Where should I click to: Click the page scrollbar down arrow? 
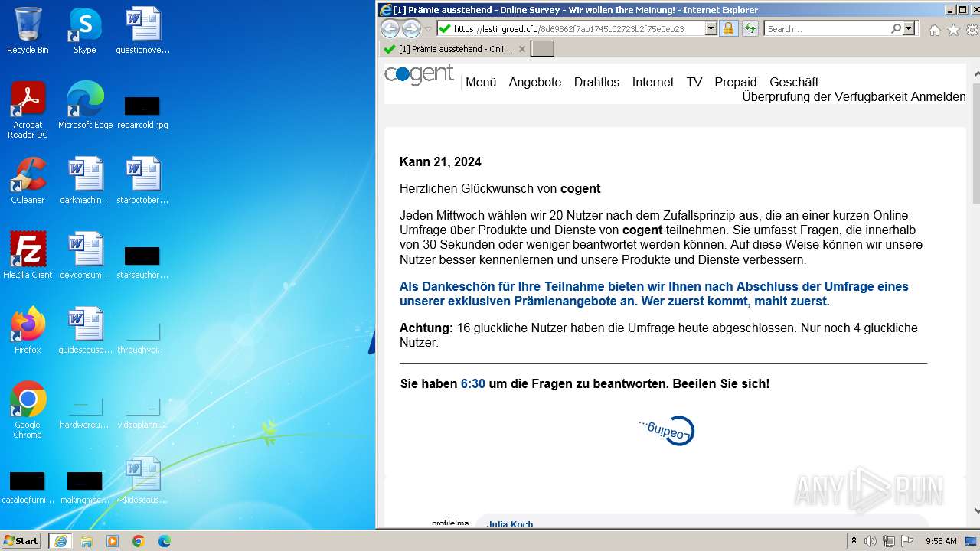click(x=976, y=510)
